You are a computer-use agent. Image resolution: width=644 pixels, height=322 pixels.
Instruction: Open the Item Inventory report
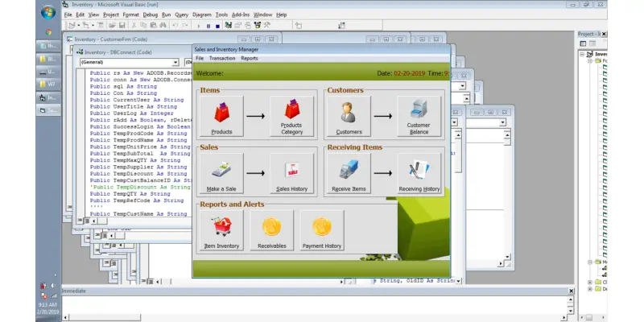coord(222,230)
